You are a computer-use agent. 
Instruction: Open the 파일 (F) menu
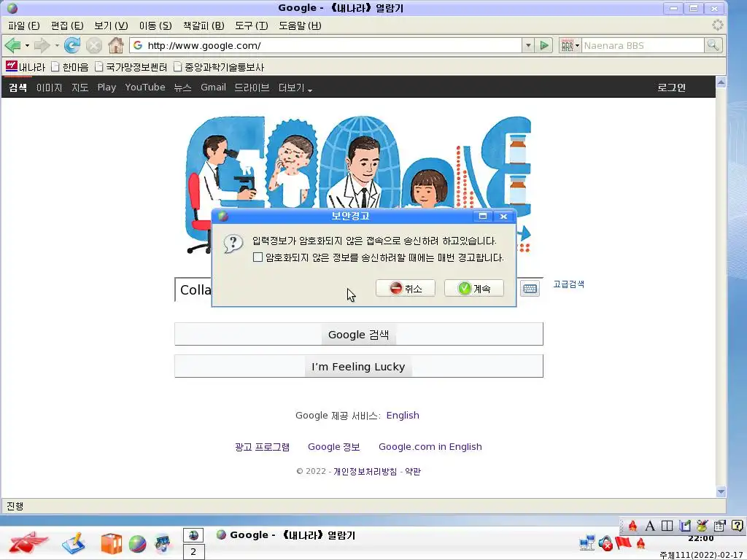[24, 26]
